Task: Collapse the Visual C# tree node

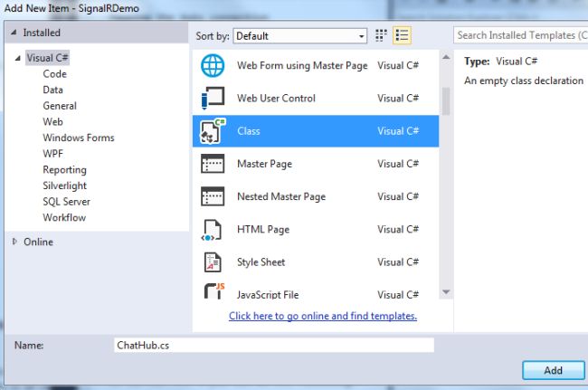Action: [x=17, y=58]
